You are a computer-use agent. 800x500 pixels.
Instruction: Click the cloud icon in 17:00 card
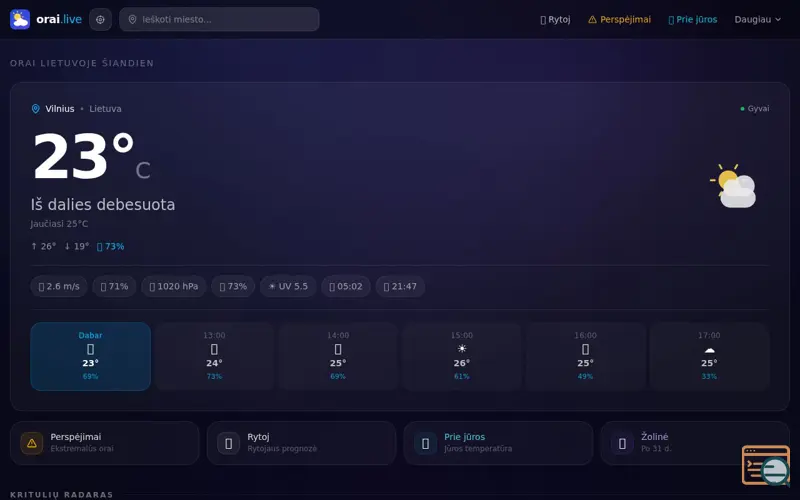click(x=709, y=349)
